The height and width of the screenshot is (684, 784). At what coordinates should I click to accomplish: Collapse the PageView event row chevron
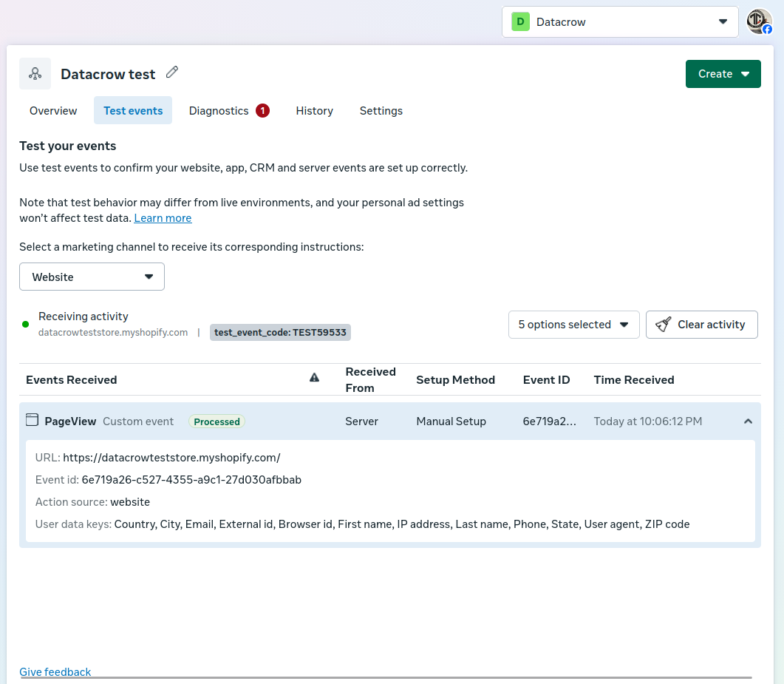[x=748, y=421]
